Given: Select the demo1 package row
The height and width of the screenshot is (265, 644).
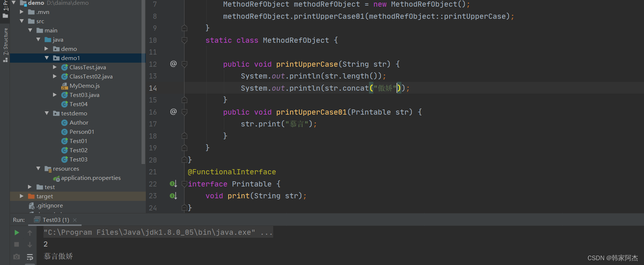Looking at the screenshot, I should (x=78, y=58).
